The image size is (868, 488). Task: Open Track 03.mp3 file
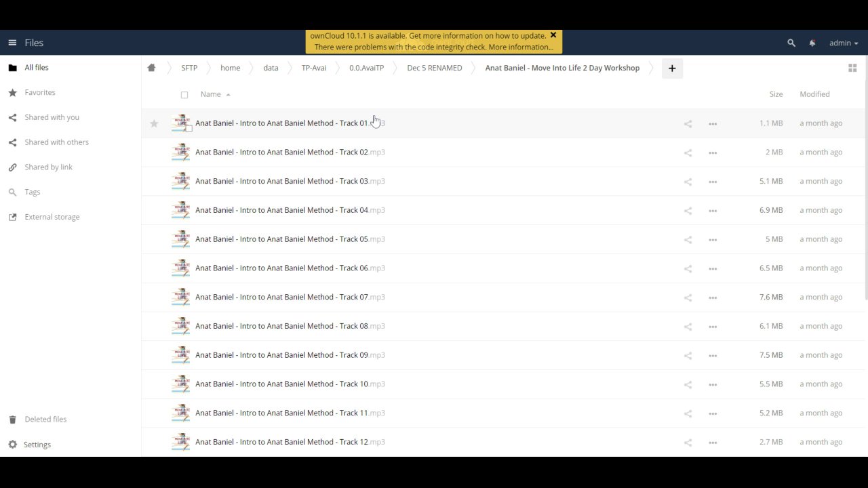(290, 181)
